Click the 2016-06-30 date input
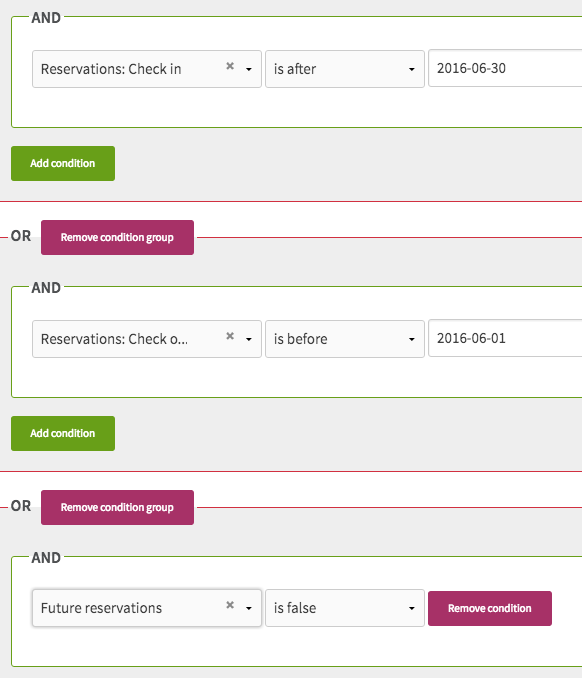The width and height of the screenshot is (582, 678). click(505, 68)
